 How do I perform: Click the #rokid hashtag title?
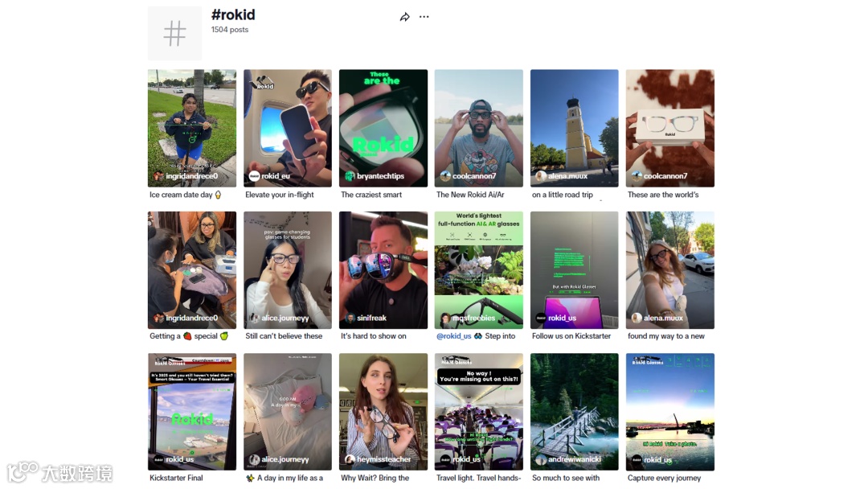(x=233, y=15)
